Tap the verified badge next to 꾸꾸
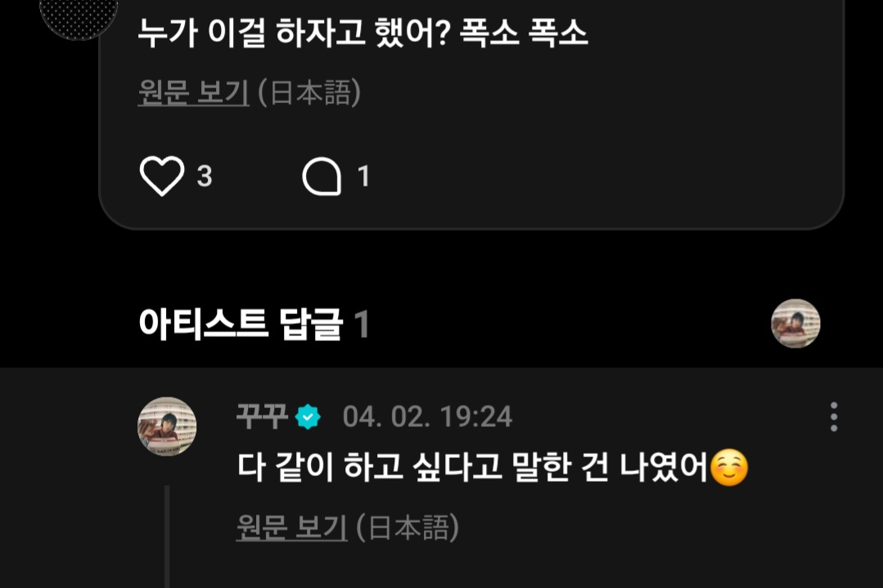The height and width of the screenshot is (588, 883). [x=308, y=417]
